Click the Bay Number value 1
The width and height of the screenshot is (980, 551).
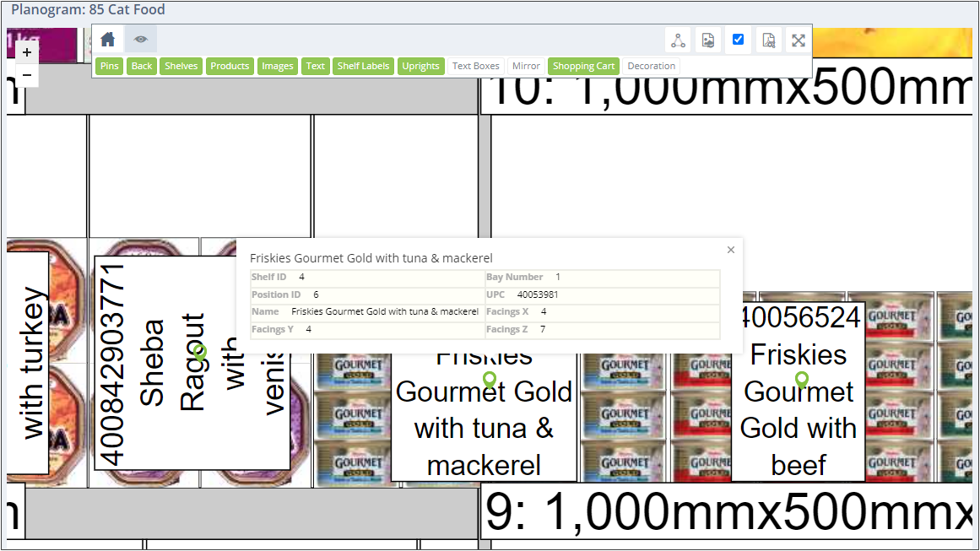pos(557,277)
